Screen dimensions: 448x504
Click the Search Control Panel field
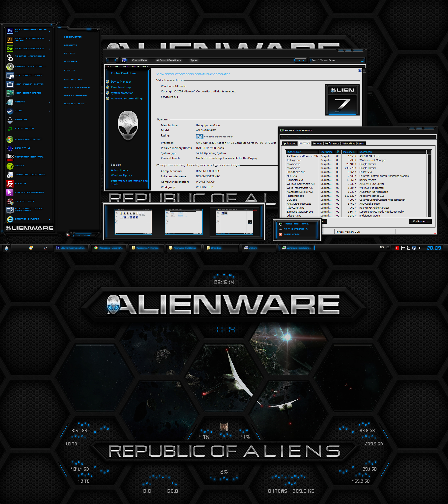coord(337,60)
